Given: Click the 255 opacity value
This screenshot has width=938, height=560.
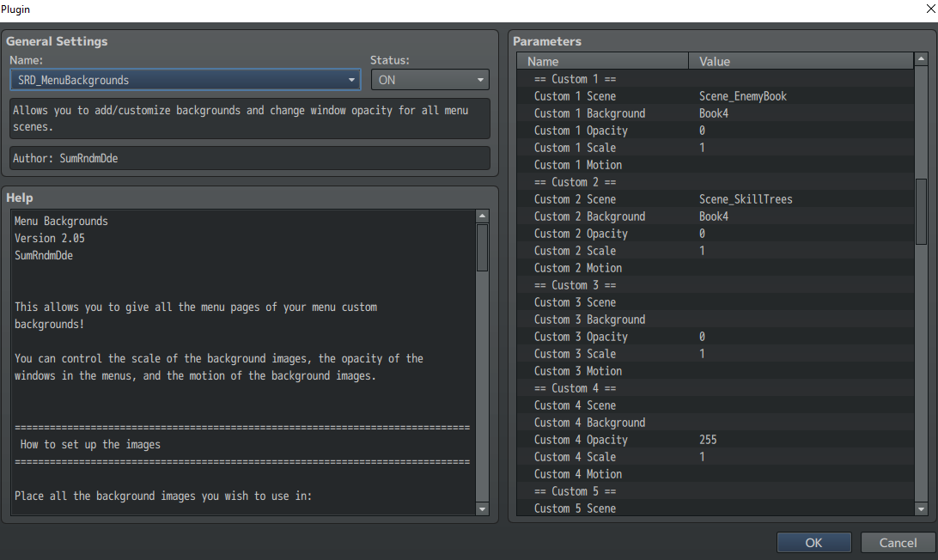Looking at the screenshot, I should point(708,440).
